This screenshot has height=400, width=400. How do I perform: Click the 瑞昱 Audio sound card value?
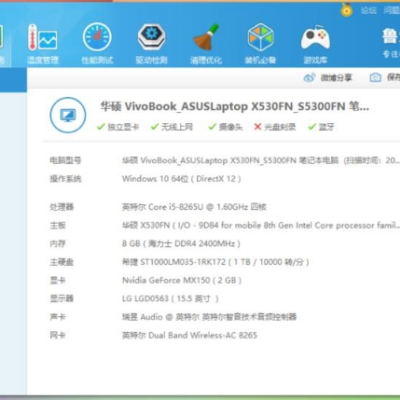(x=209, y=317)
